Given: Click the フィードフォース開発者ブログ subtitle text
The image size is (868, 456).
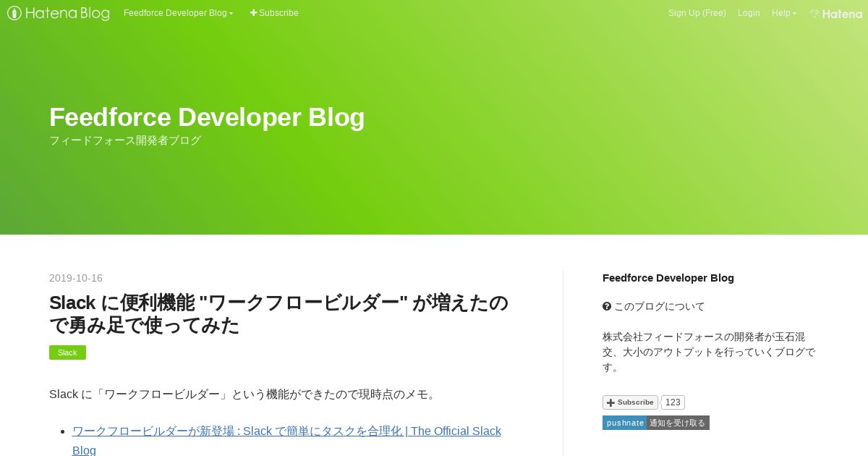Looking at the screenshot, I should [x=125, y=140].
